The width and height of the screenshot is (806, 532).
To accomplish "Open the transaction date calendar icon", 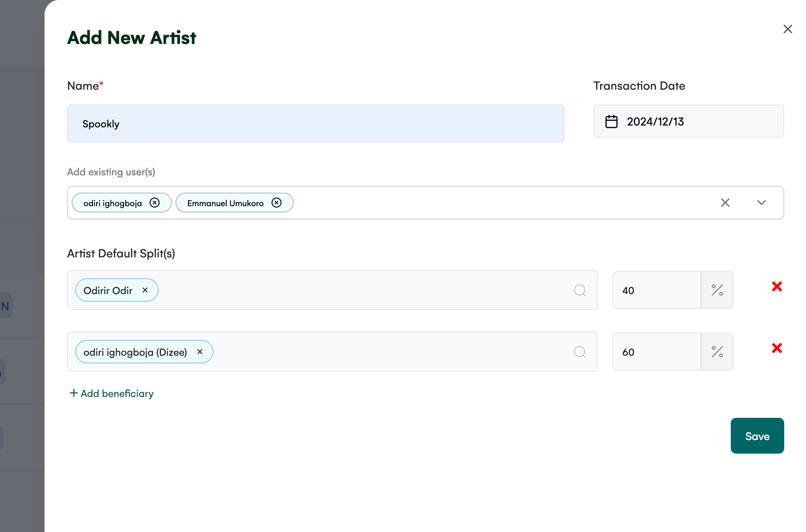I will (x=612, y=121).
